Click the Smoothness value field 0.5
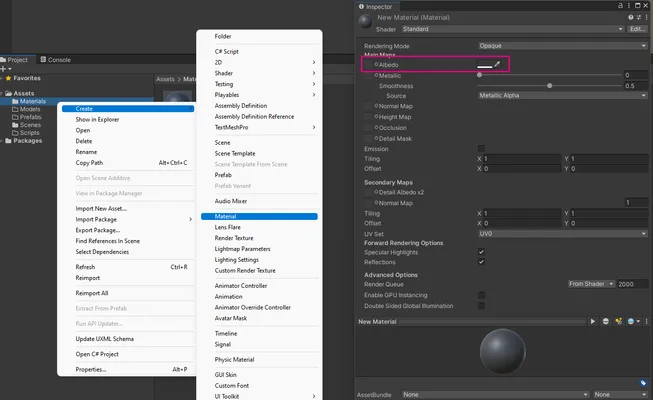This screenshot has width=653, height=400. tap(636, 86)
